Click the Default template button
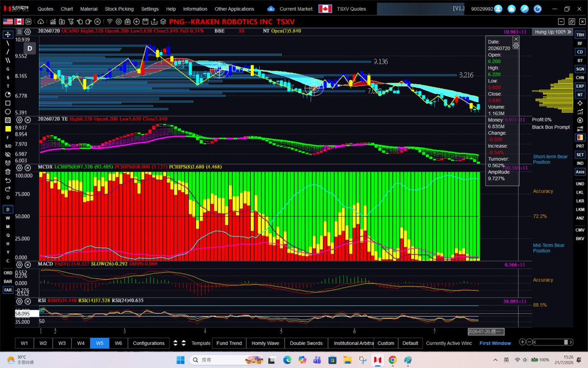 point(410,343)
